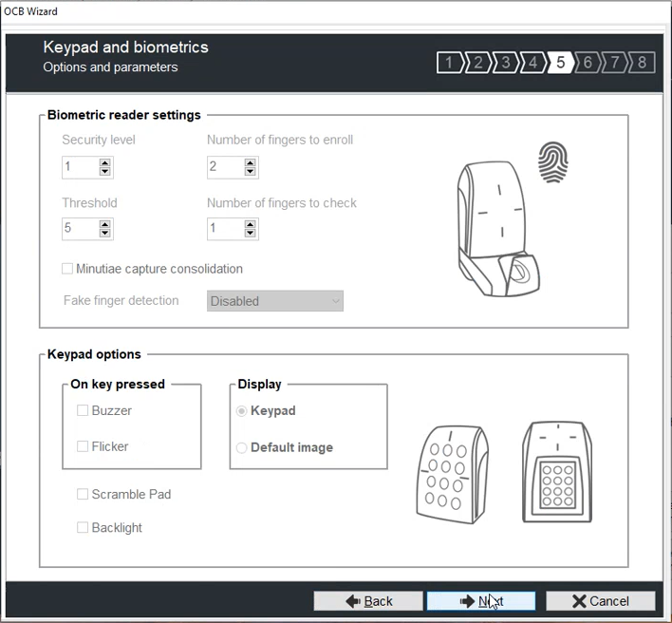Select the Default image radio button
672x623 pixels.
(242, 447)
